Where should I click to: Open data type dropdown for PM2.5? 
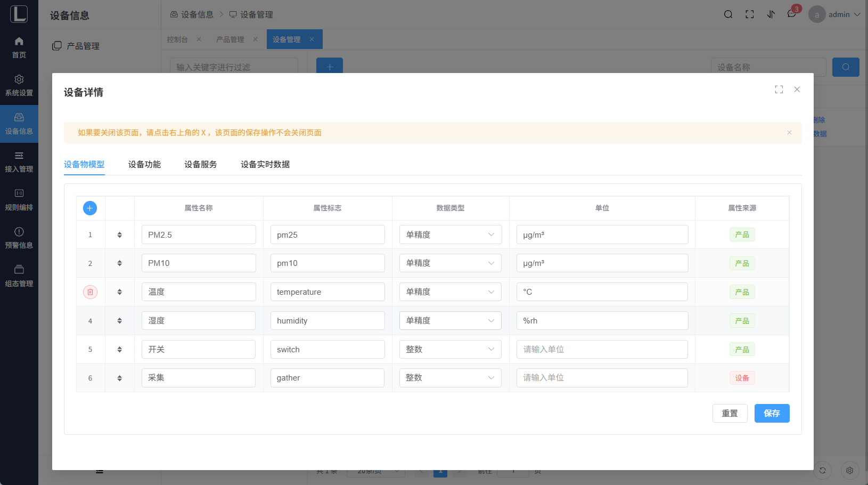pos(450,235)
